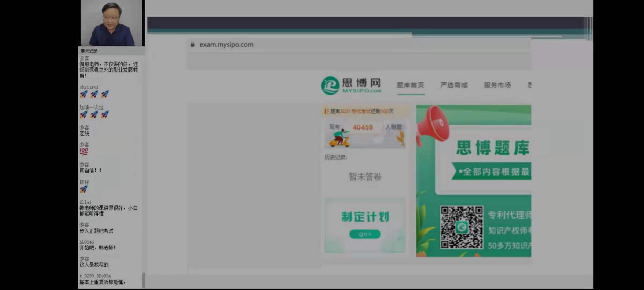Viewport: 644px width, 290px height.
Task: Click the 制定计划 card heading
Action: tap(365, 217)
